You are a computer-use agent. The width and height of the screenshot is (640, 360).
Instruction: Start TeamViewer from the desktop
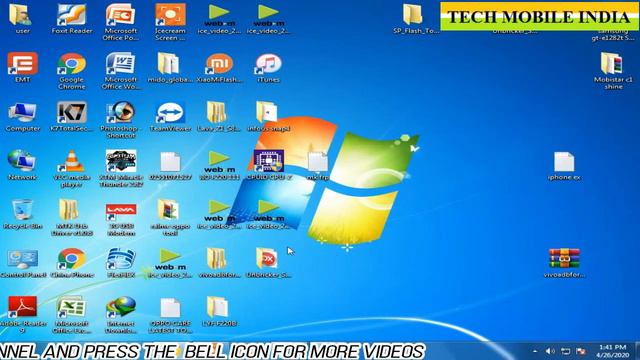click(x=170, y=113)
